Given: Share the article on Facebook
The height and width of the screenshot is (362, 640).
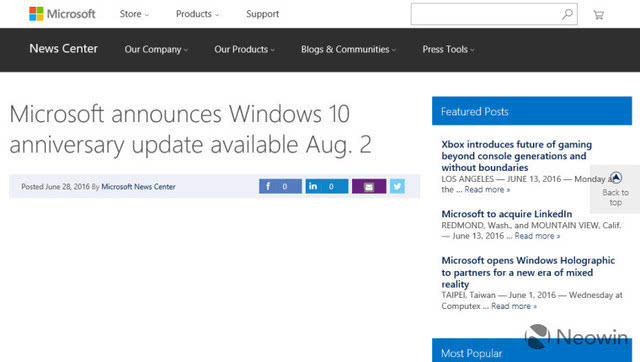Looking at the screenshot, I should 280,187.
